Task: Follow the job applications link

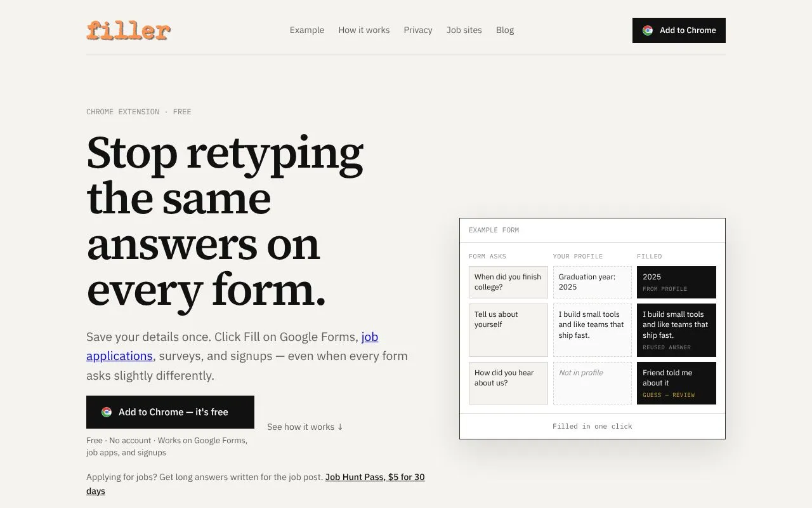Action: click(x=232, y=346)
